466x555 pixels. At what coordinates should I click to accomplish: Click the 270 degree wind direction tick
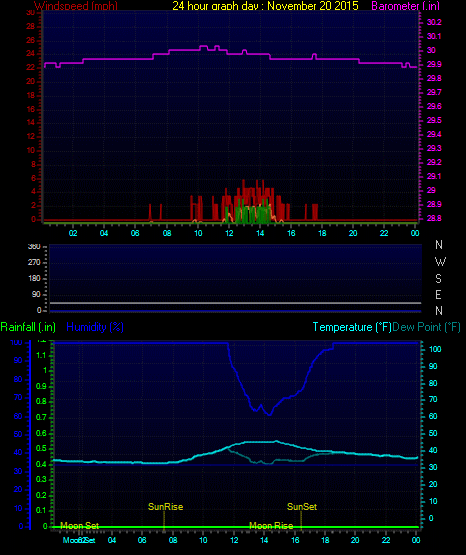(34, 263)
